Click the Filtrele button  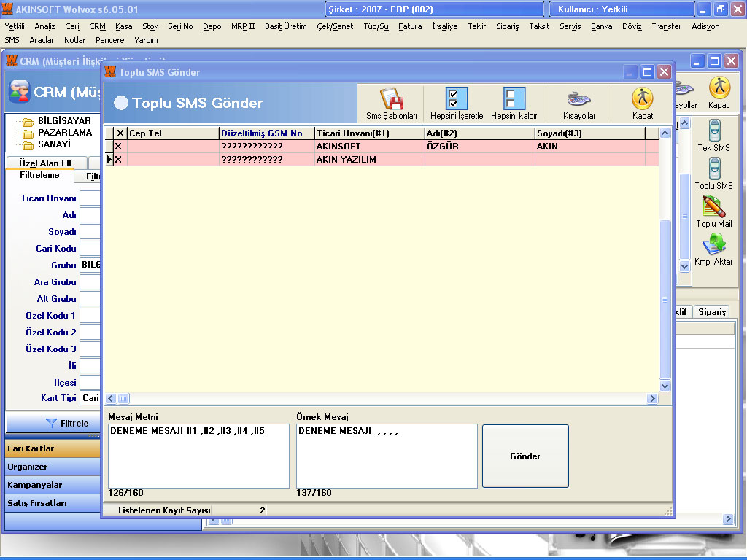click(x=53, y=424)
